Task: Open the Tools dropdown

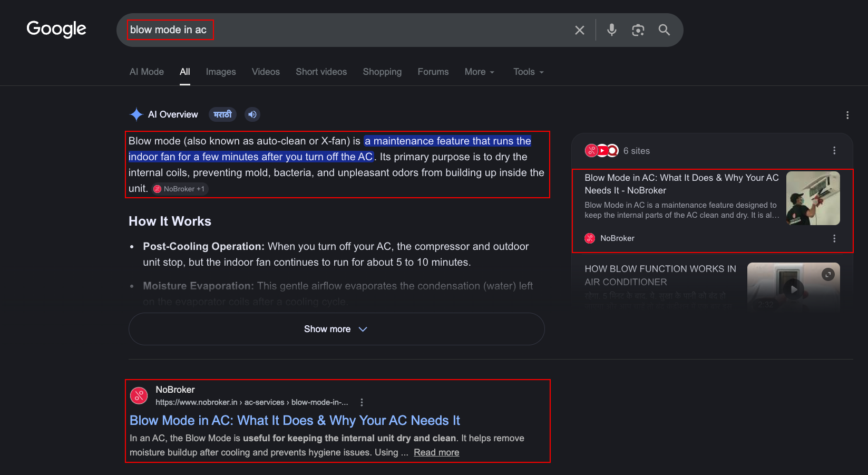Action: [x=529, y=72]
